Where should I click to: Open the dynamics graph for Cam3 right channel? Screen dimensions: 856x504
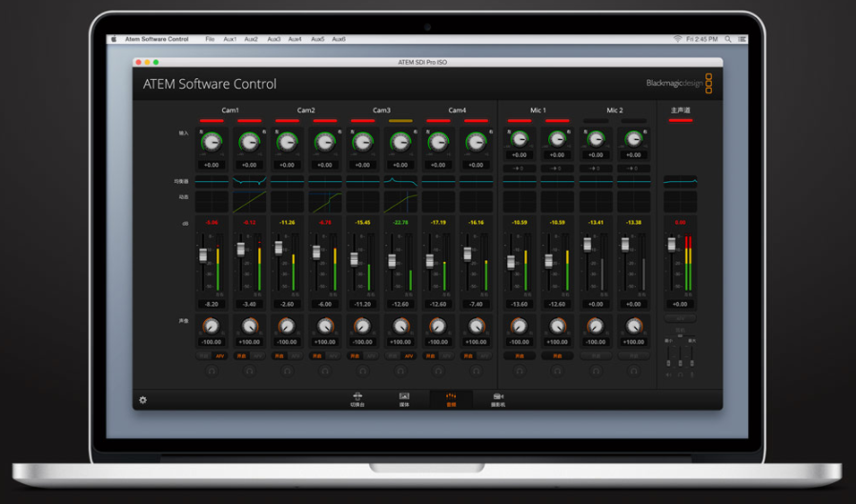[400, 201]
